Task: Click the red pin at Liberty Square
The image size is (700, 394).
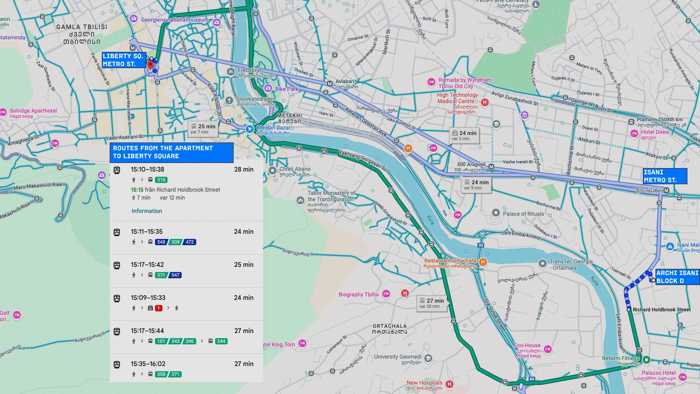Action: click(151, 65)
